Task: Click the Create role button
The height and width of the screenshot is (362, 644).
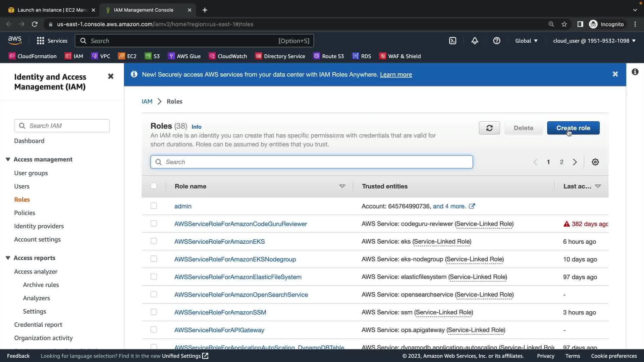Action: pyautogui.click(x=573, y=128)
